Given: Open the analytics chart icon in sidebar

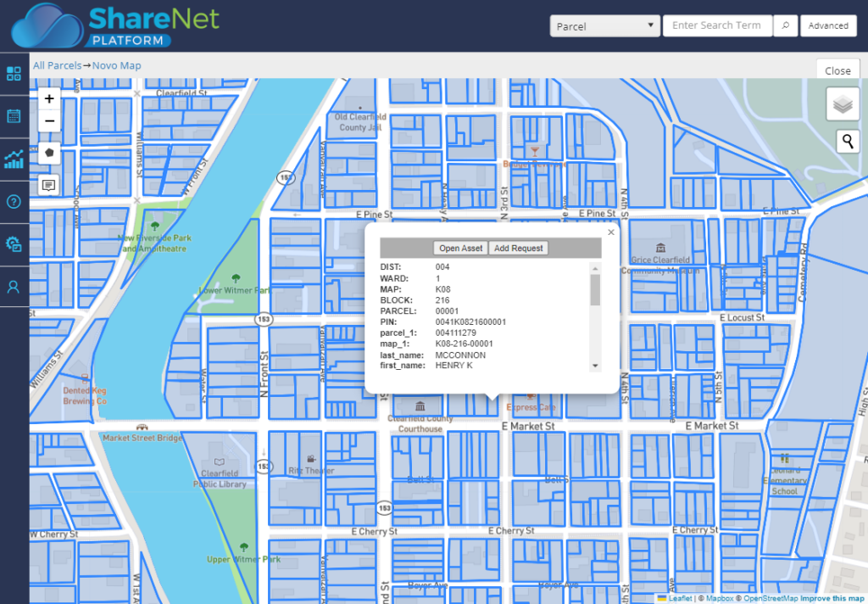Looking at the screenshot, I should pos(14,159).
